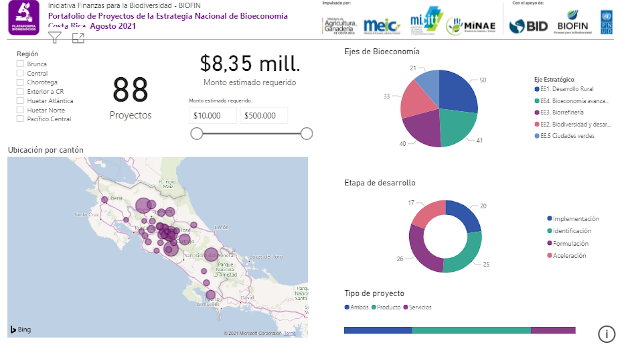This screenshot has height=361, width=630.
Task: Select the EE4. Bioeconomía avanzada legend entry
Action: tap(571, 101)
